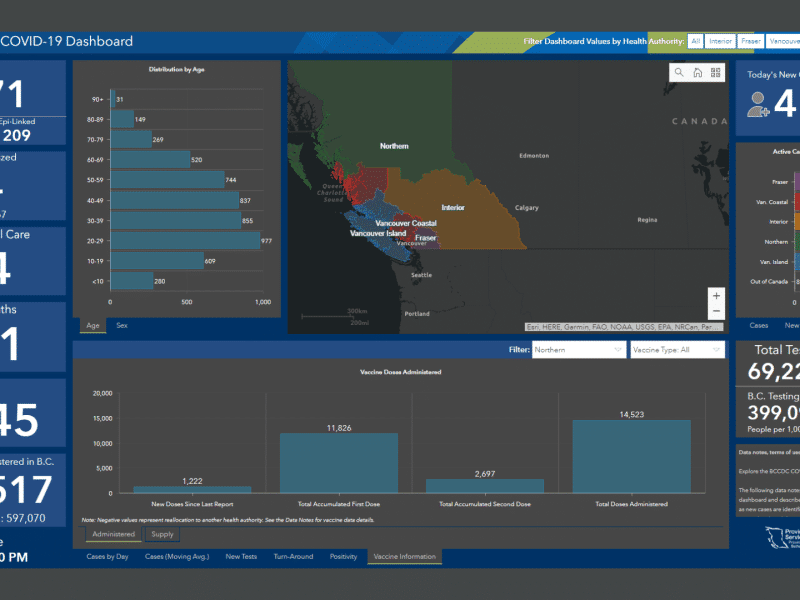The width and height of the screenshot is (800, 600).
Task: Switch to the Positivity tab
Action: (343, 556)
